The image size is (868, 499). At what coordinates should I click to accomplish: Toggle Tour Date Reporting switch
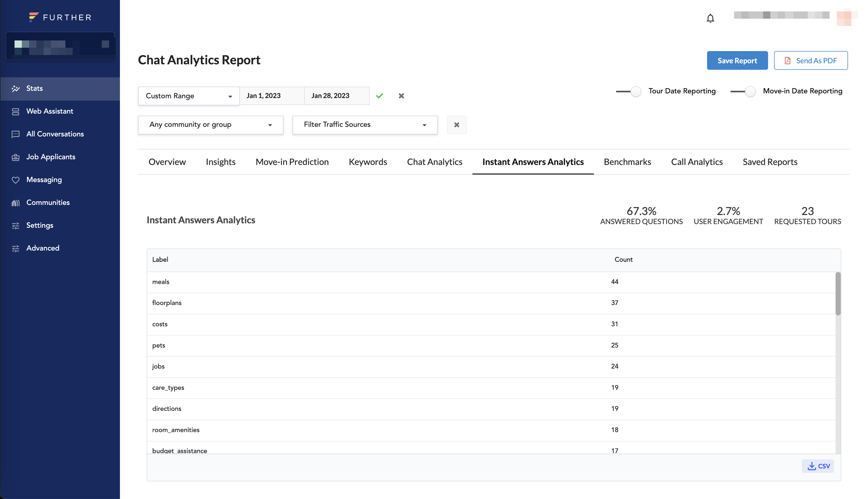pos(628,92)
